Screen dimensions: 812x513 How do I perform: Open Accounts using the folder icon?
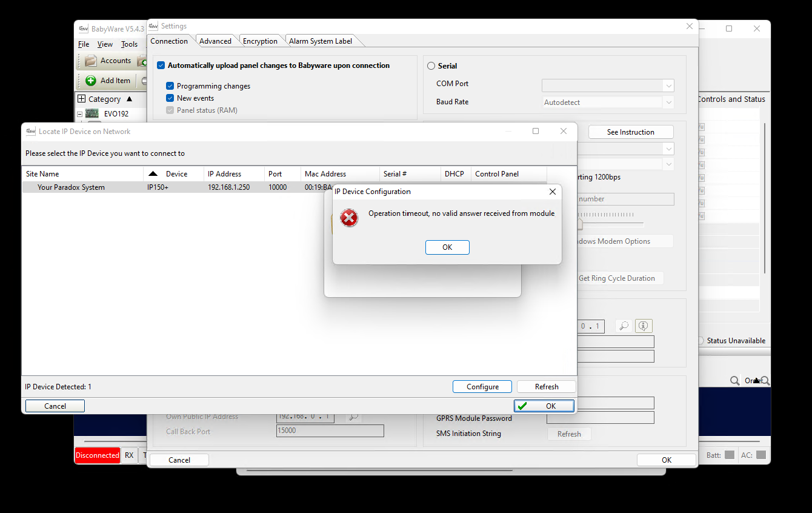pos(90,61)
